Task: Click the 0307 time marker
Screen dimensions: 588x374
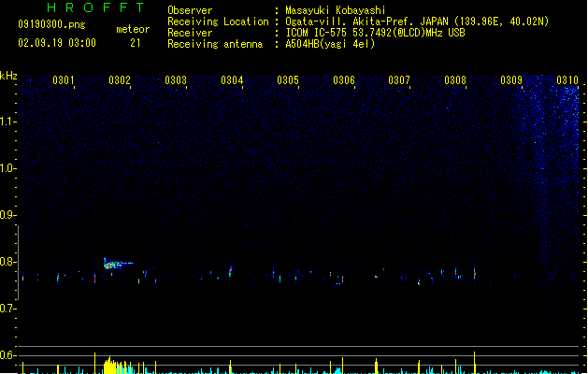Action: click(399, 79)
